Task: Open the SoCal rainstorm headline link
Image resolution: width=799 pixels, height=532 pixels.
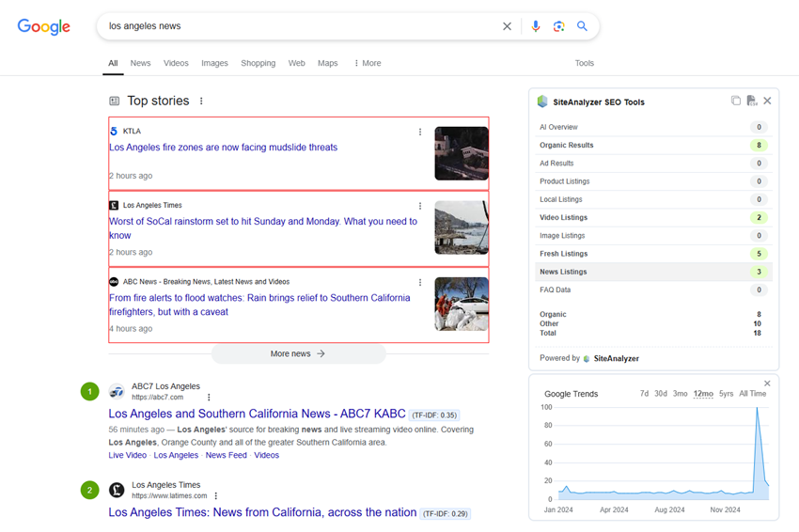Action: pos(263,228)
